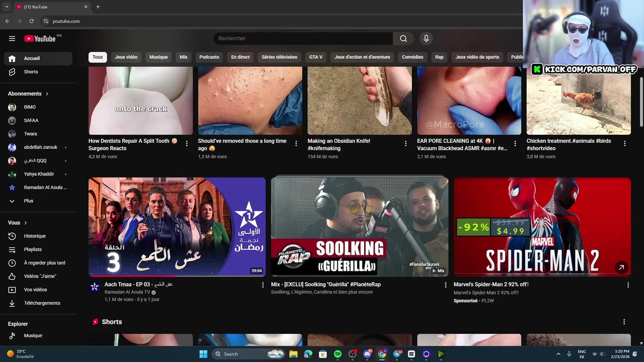Select the Tous filter chip
The image size is (644, 362).
[98, 57]
